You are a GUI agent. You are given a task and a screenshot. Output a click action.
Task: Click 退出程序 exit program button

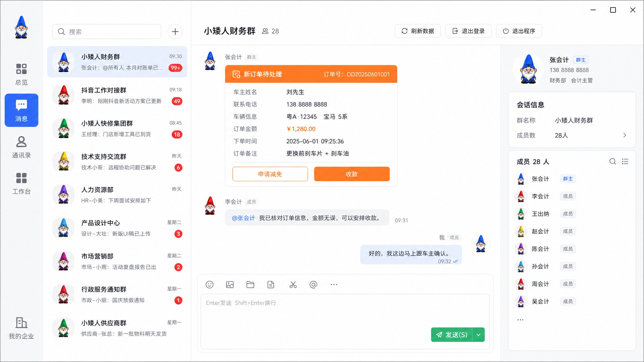(x=519, y=31)
